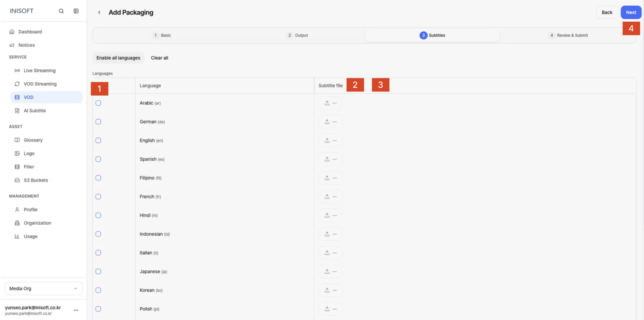
Task: Open the search icon in sidebar header
Action: [x=61, y=11]
